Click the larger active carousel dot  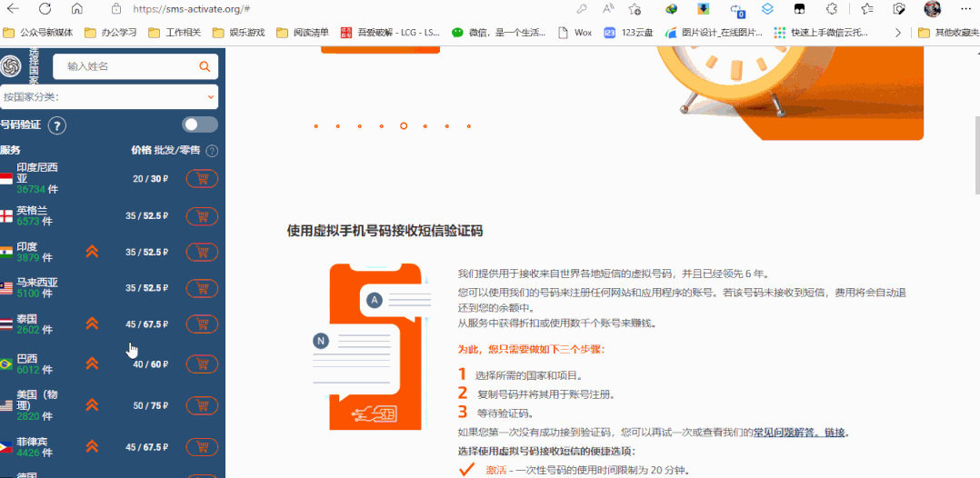coord(403,126)
